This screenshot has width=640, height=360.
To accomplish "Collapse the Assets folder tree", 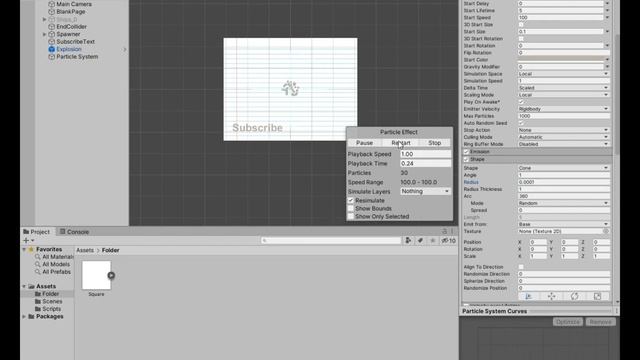I will [24, 287].
